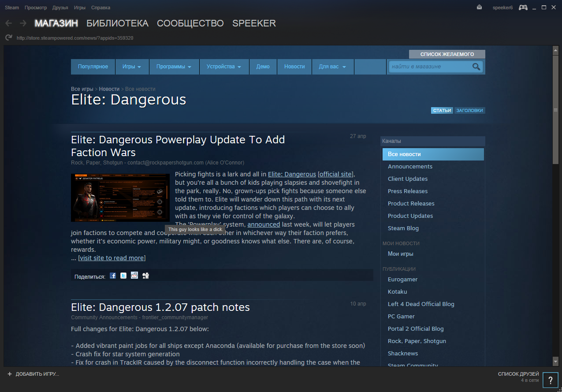
Task: Switch to the МАГАЗИН section
Action: click(56, 23)
